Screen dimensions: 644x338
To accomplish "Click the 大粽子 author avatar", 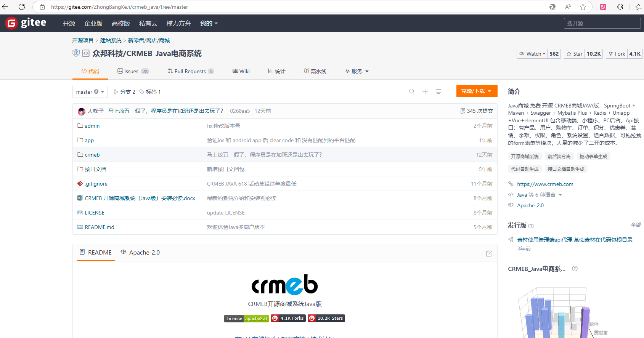I will click(x=82, y=111).
